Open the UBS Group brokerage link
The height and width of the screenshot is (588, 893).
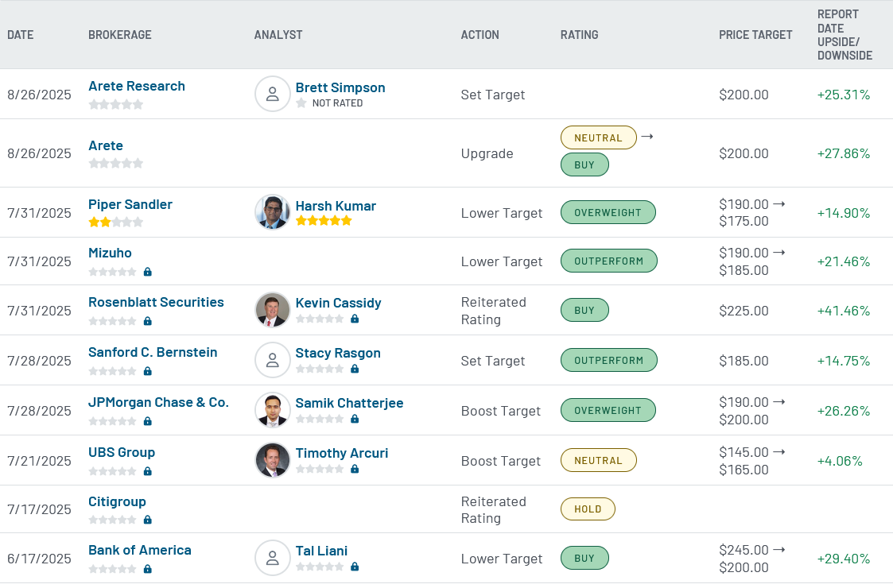(x=122, y=453)
